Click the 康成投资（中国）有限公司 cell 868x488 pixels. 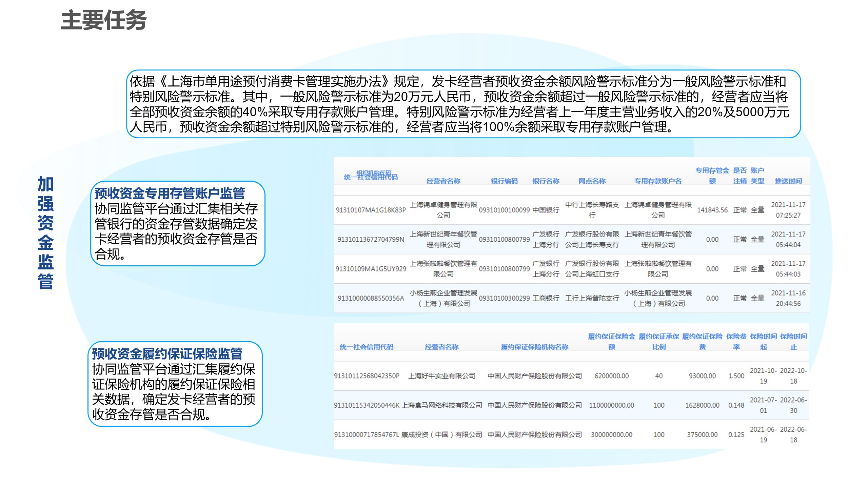[x=441, y=435]
